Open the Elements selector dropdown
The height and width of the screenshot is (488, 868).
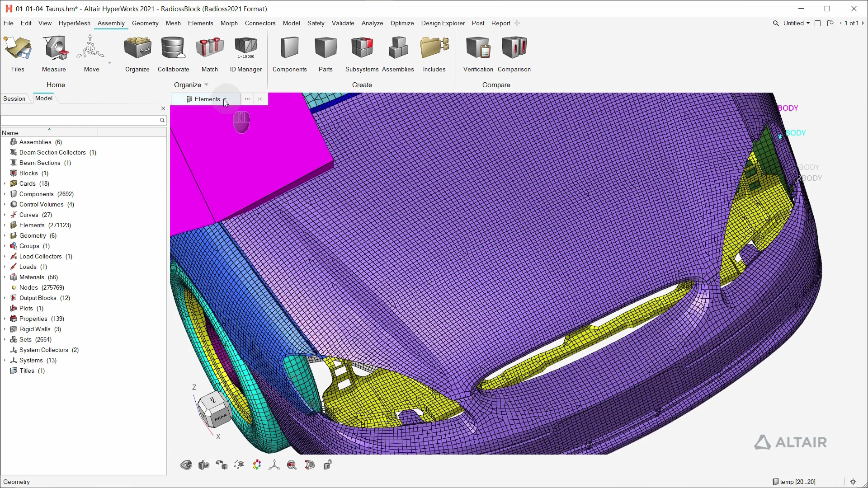tap(225, 99)
